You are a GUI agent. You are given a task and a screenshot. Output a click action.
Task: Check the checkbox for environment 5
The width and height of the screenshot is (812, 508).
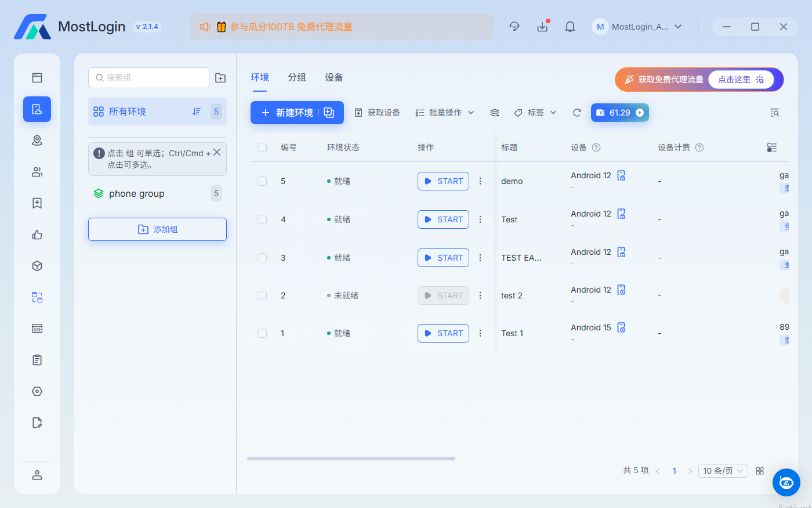[262, 181]
